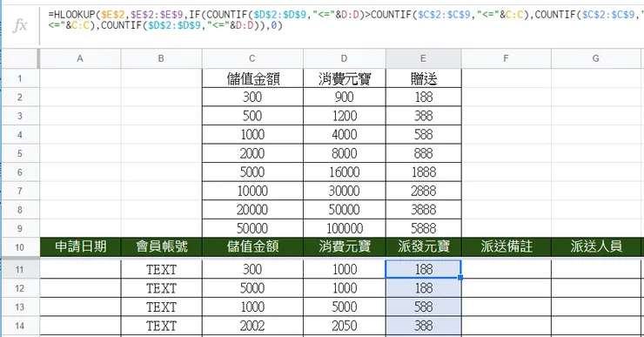Select row 14 header

click(x=20, y=326)
